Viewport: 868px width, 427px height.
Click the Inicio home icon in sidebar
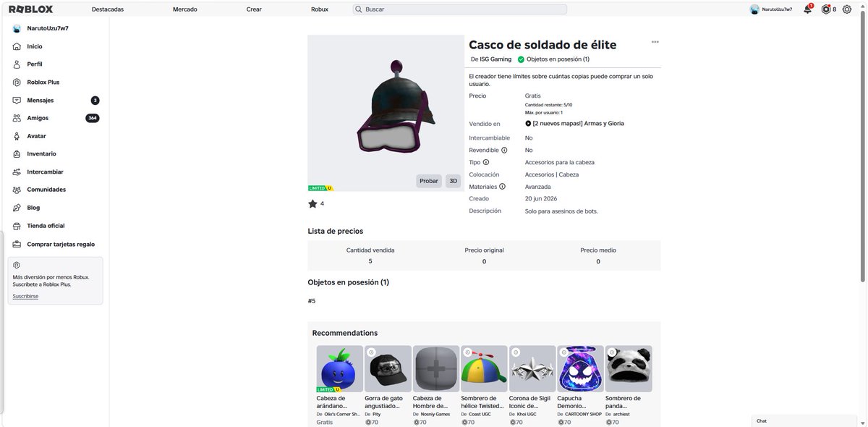(17, 46)
